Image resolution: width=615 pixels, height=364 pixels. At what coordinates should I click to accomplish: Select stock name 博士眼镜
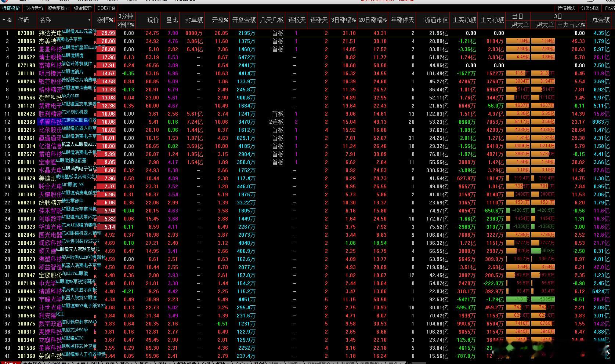(51, 57)
